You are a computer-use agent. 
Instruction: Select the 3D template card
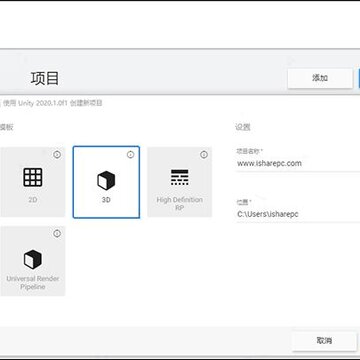[106, 182]
